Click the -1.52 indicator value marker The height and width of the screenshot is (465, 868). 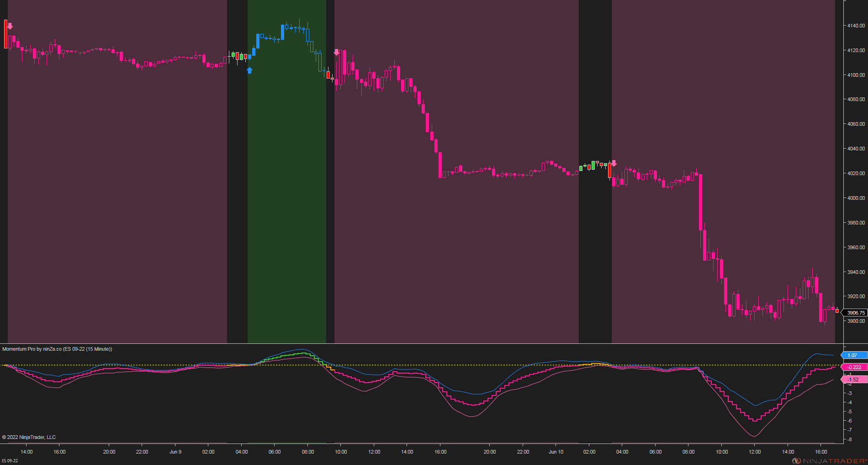tap(854, 379)
